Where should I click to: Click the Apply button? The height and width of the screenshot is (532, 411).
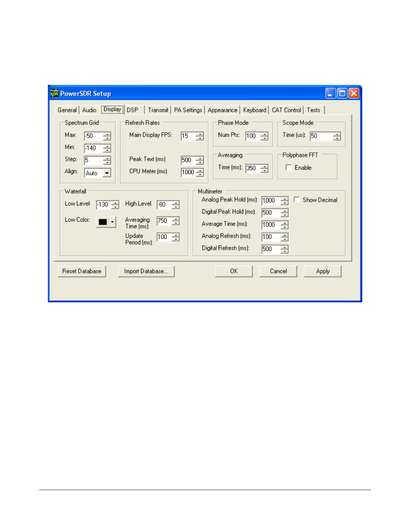pyautogui.click(x=322, y=271)
